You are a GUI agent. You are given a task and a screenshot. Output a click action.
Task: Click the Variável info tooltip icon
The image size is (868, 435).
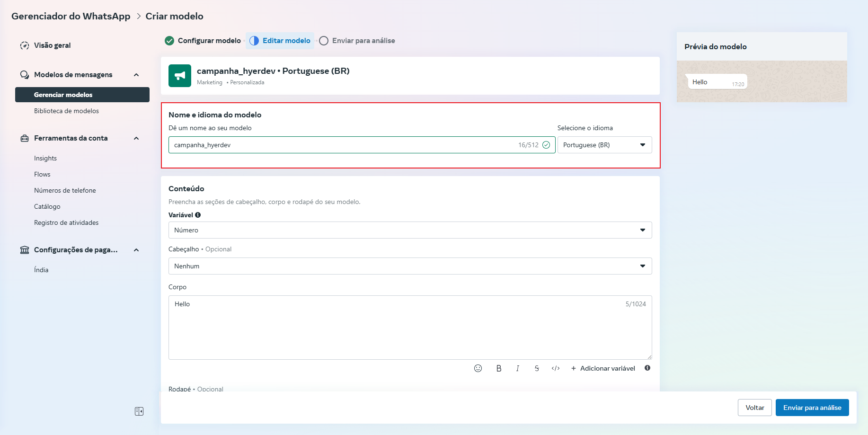(x=198, y=215)
